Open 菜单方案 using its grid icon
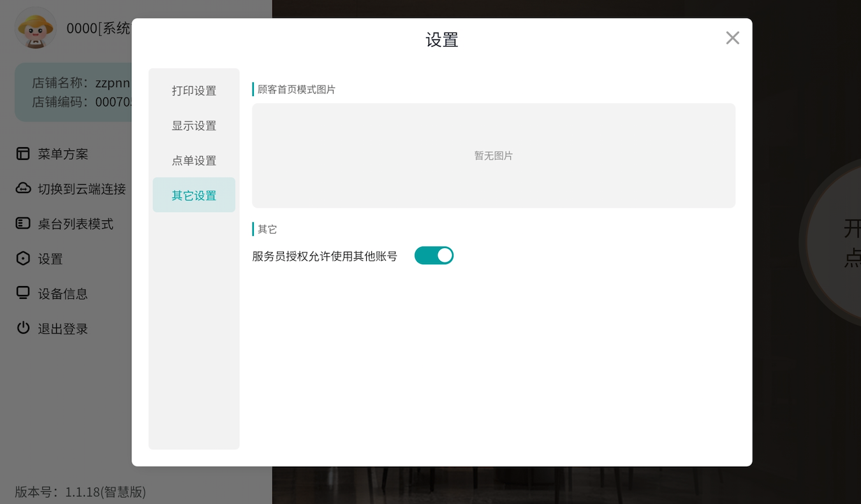The height and width of the screenshot is (504, 861). tap(24, 154)
